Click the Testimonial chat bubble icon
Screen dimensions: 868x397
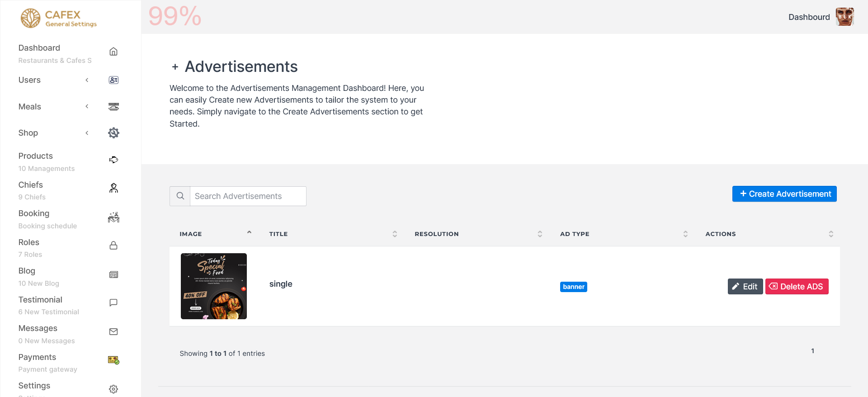click(113, 302)
